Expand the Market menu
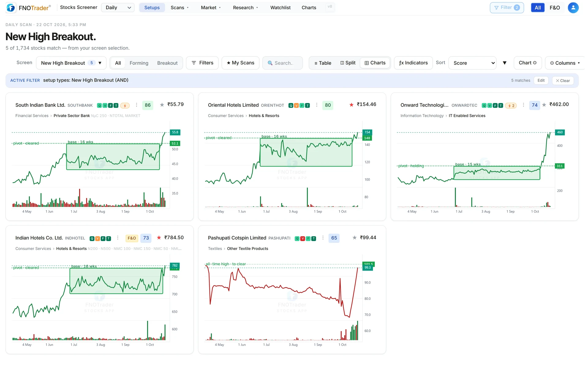This screenshot has height=368, width=588. click(x=211, y=8)
